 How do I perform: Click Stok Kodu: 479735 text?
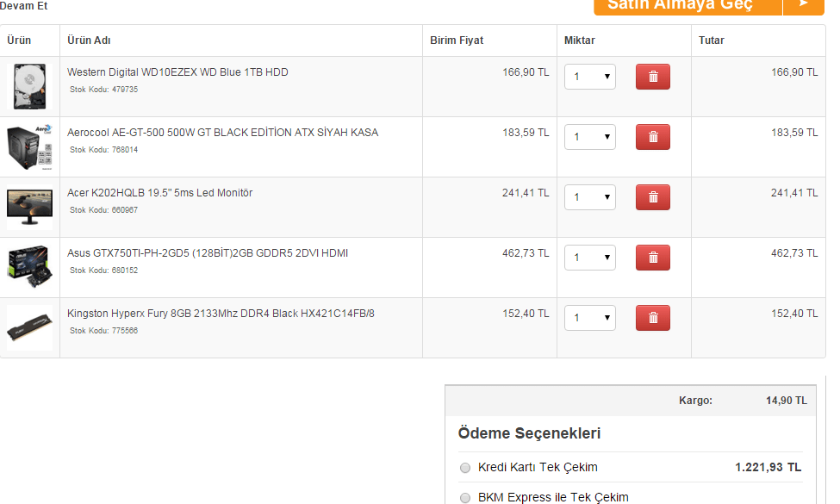[104, 90]
